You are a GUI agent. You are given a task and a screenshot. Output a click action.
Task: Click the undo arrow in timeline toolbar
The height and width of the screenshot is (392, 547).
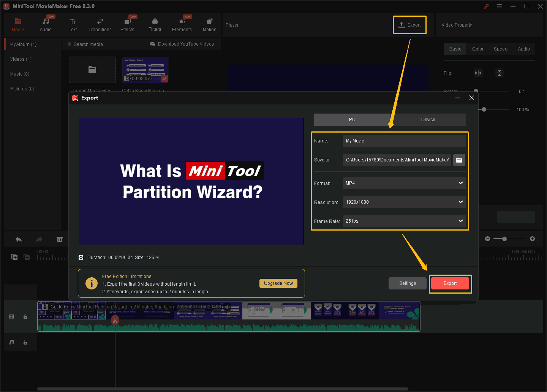(19, 239)
